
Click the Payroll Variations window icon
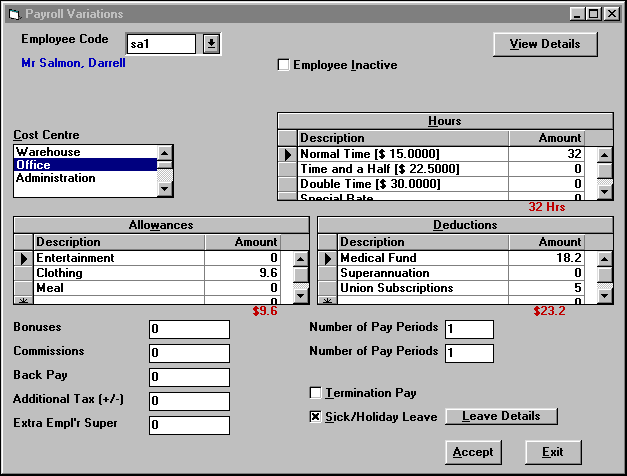pyautogui.click(x=13, y=14)
